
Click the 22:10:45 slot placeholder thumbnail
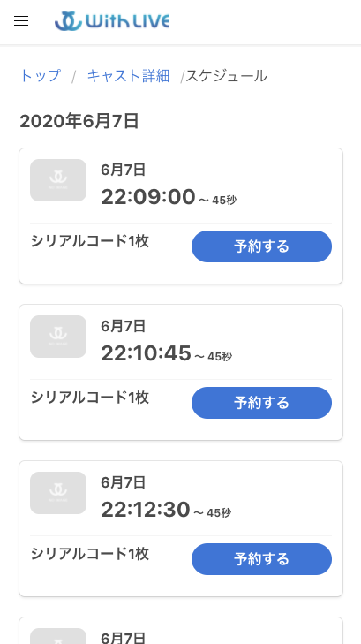[58, 337]
